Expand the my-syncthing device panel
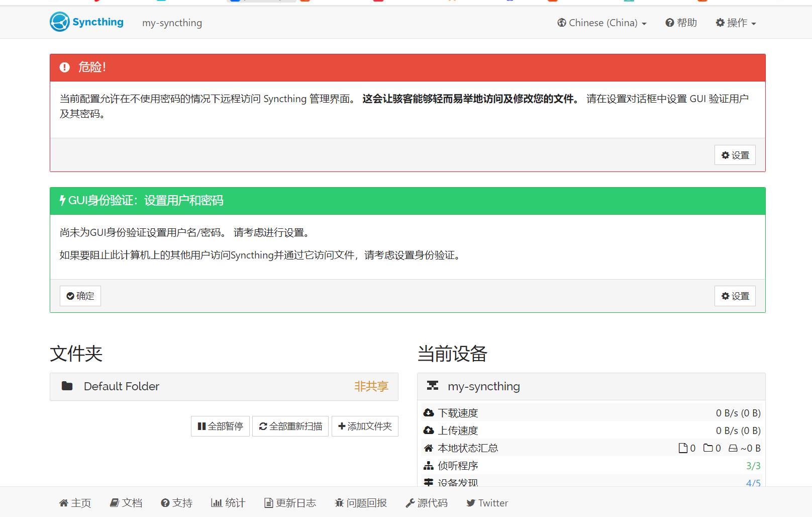Image resolution: width=812 pixels, height=517 pixels. (x=591, y=386)
